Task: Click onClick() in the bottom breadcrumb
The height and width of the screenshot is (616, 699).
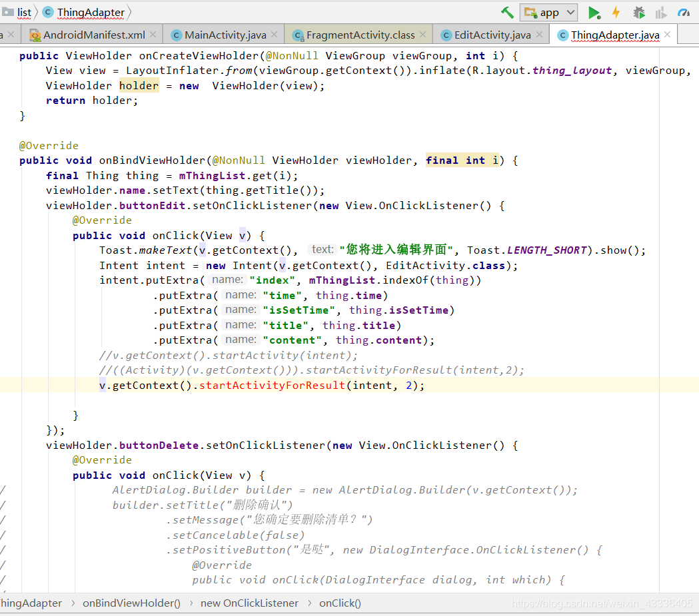Action: point(340,603)
